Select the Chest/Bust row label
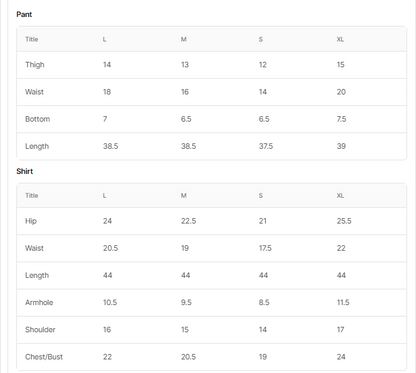416x373 pixels. (x=44, y=357)
